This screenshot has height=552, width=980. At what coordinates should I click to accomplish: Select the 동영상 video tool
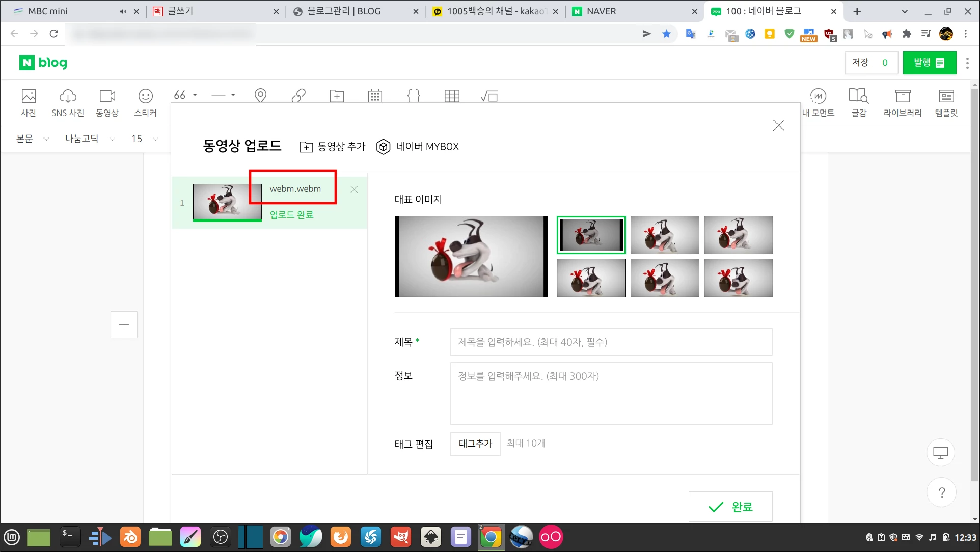coord(106,102)
